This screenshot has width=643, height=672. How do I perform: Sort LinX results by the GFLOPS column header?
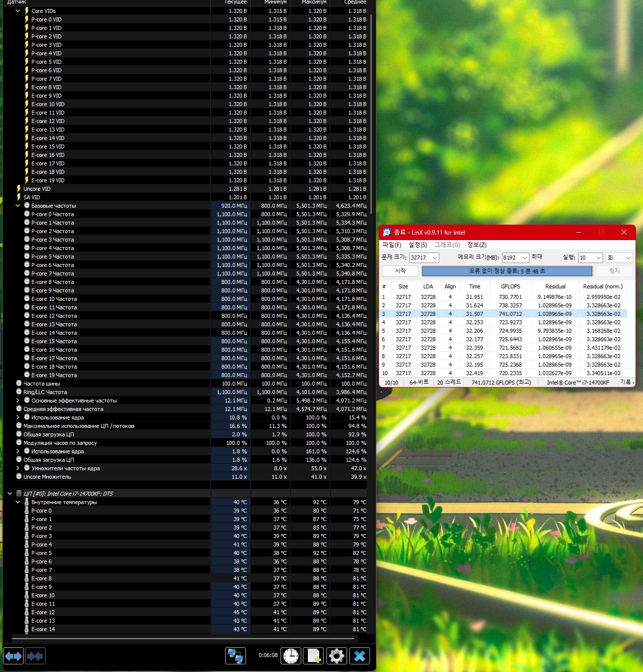point(511,286)
